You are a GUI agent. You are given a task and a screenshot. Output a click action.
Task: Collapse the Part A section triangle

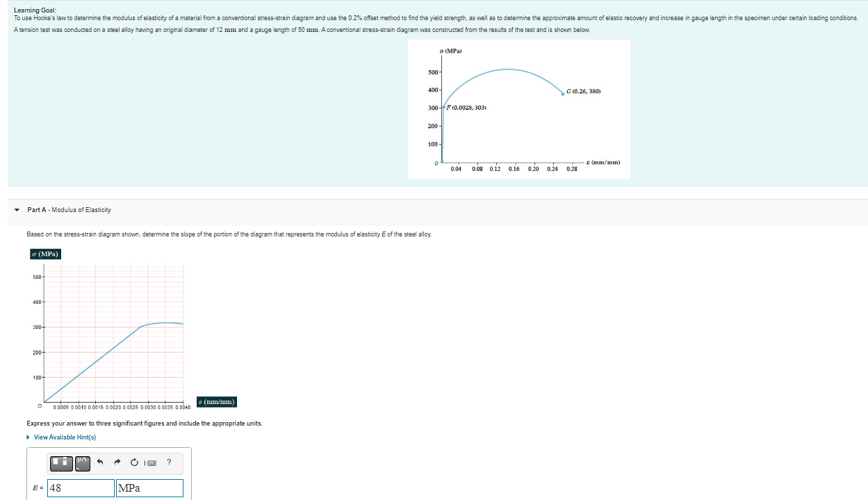[16, 209]
